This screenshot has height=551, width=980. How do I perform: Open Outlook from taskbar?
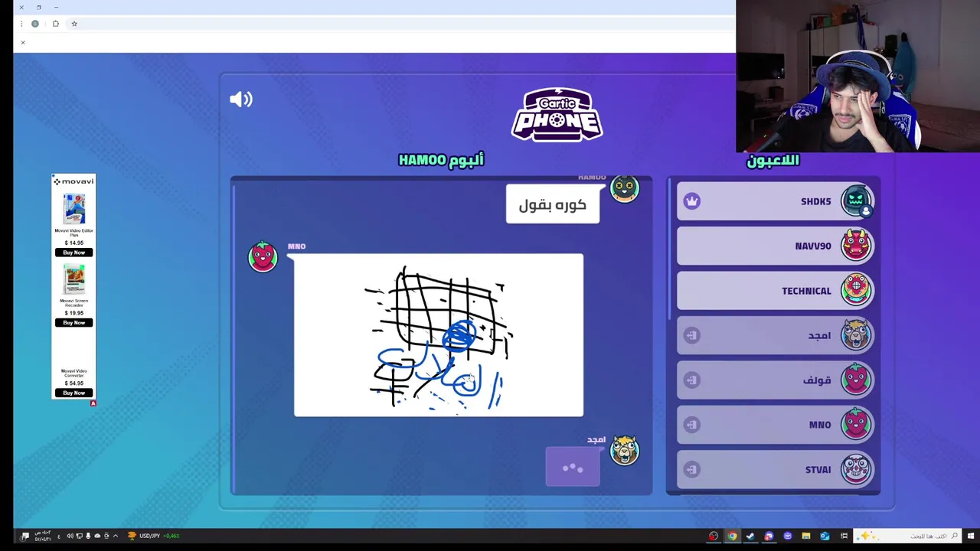pos(825,536)
